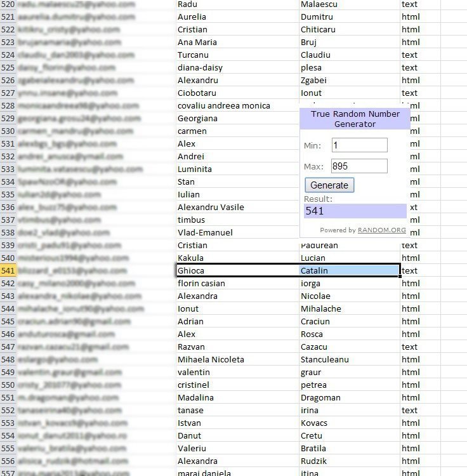Select row header 541
This screenshot has height=476, width=467.
[8, 270]
